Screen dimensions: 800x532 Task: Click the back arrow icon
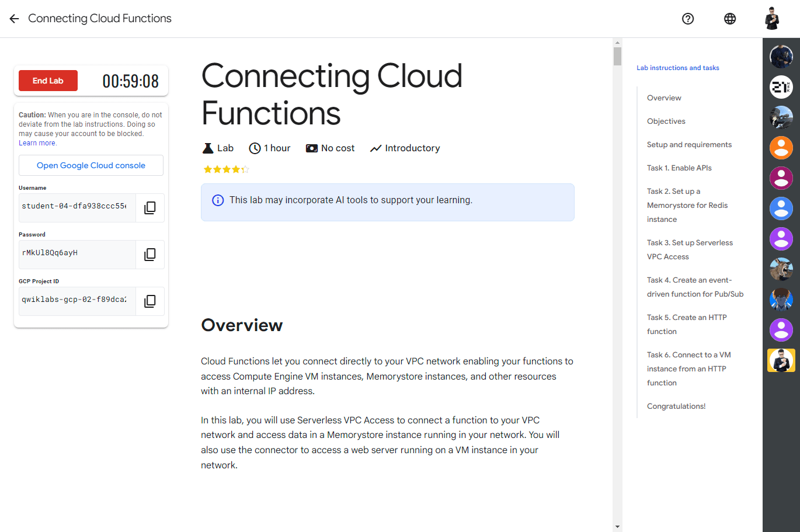pos(14,19)
